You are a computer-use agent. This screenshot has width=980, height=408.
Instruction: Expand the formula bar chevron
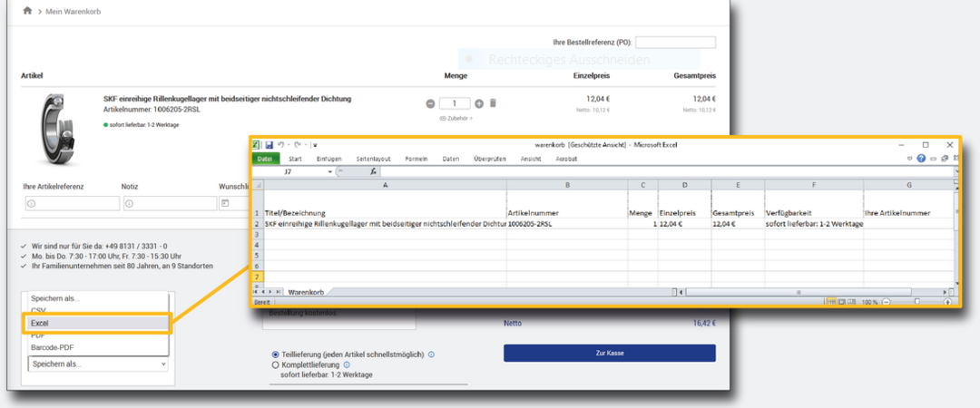(x=957, y=171)
